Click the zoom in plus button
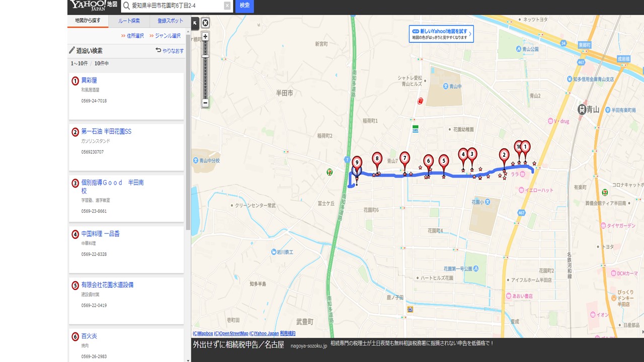 (x=205, y=36)
